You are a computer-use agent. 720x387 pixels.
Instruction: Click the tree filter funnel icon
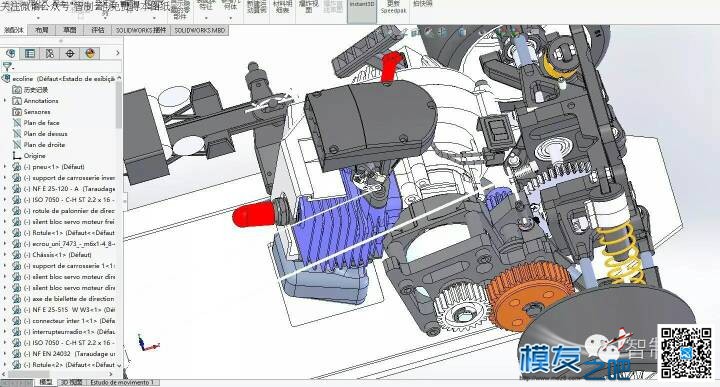[x=6, y=67]
